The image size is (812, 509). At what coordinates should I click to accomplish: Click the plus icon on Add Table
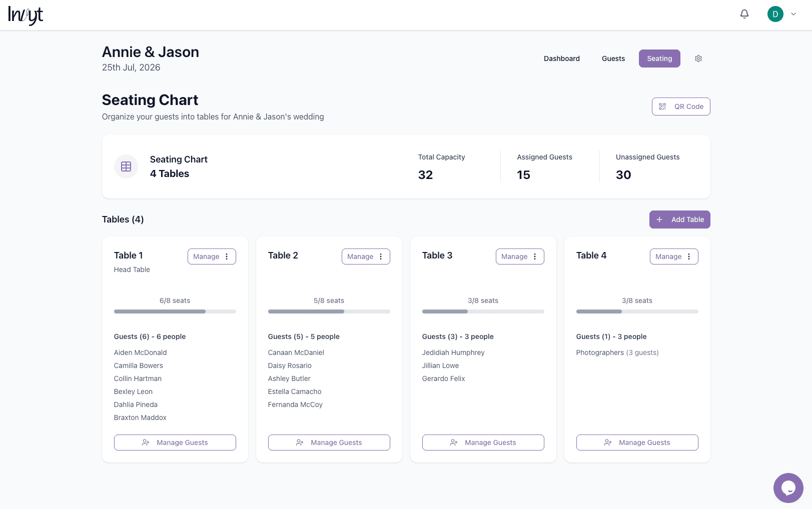pyautogui.click(x=659, y=219)
